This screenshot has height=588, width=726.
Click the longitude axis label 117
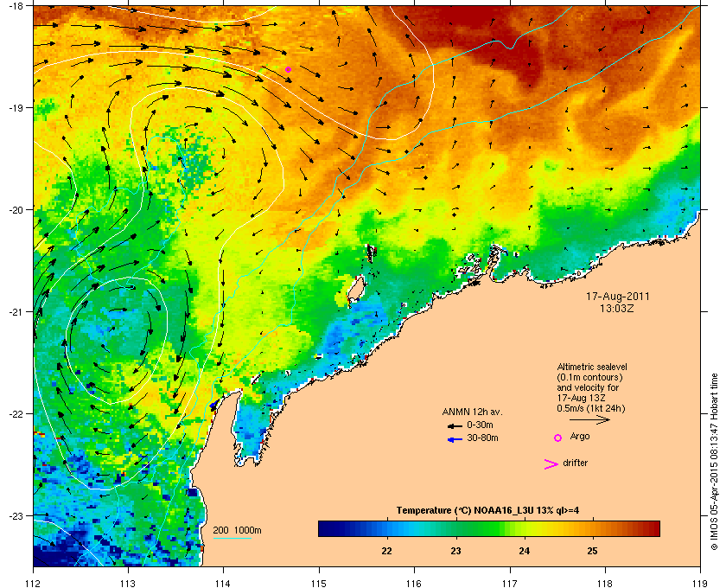pos(510,583)
